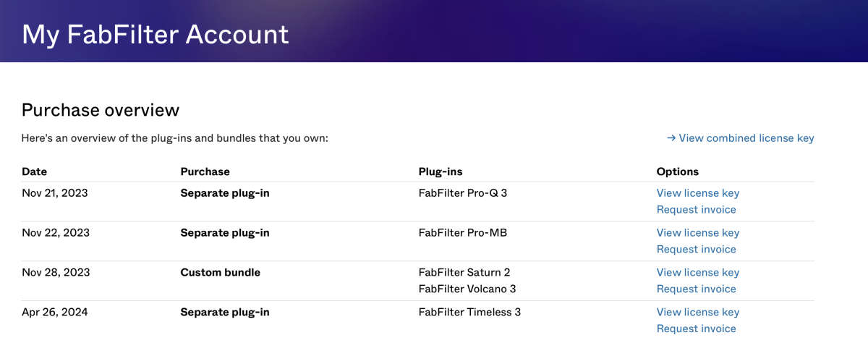
Task: Request invoice for the Nov 22, 2023 purchase
Action: (x=697, y=250)
